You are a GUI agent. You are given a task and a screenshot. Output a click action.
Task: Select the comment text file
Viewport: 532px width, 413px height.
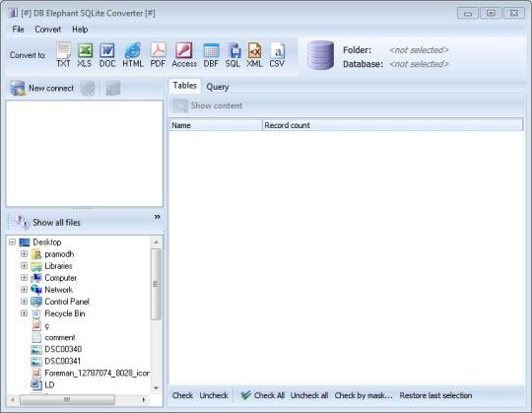click(x=53, y=337)
